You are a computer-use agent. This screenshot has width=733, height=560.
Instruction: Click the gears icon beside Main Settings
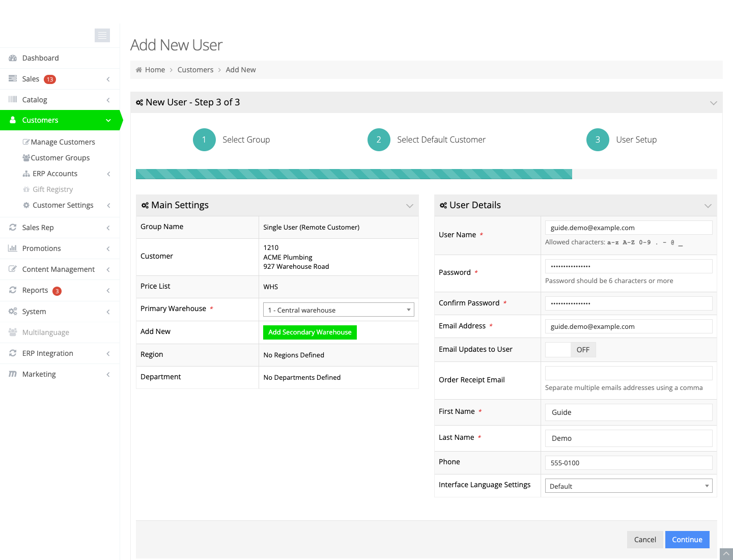click(x=145, y=205)
